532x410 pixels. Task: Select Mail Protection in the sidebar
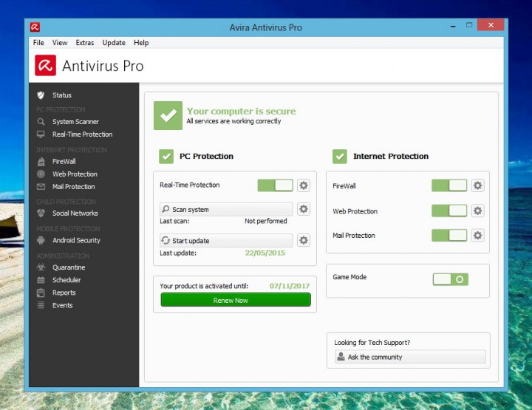pos(74,186)
